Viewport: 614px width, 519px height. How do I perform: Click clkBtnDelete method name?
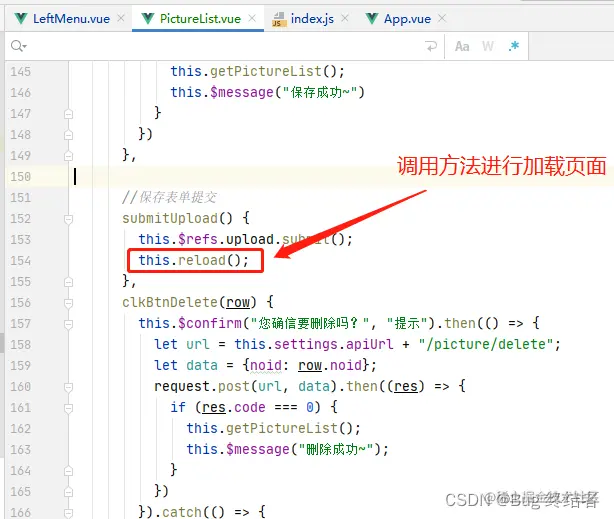point(170,302)
